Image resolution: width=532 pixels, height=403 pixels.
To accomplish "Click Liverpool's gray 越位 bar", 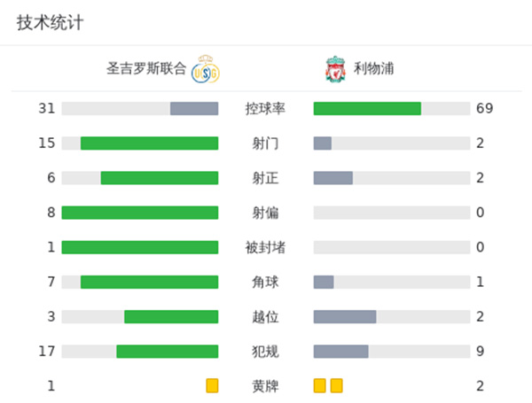I will click(x=345, y=316).
